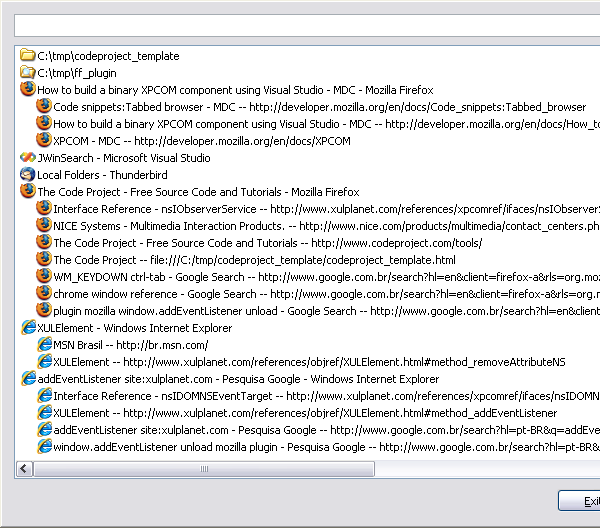Screen dimensions: 600x528
Task: Choose 'window.addEventListener unload mozilla plugin' tab
Action: (x=326, y=447)
